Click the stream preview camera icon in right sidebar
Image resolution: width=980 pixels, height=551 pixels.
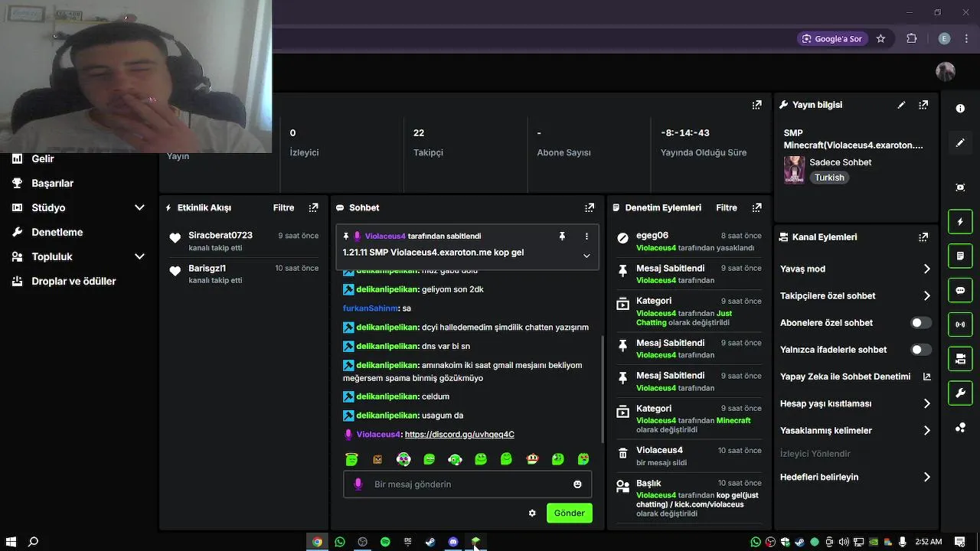click(x=960, y=187)
